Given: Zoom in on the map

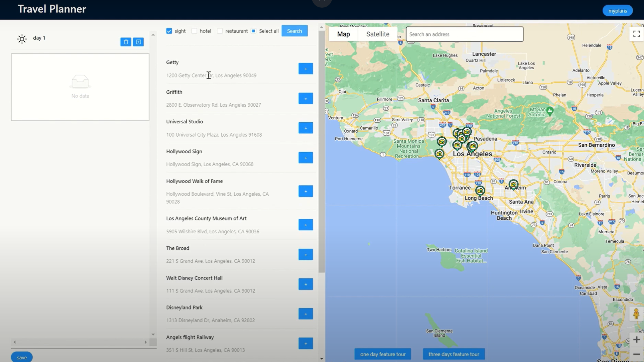Looking at the screenshot, I should click(637, 339).
